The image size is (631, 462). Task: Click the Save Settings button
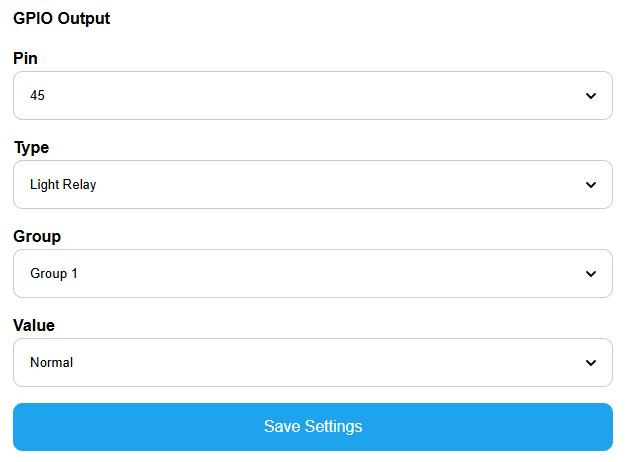(312, 427)
